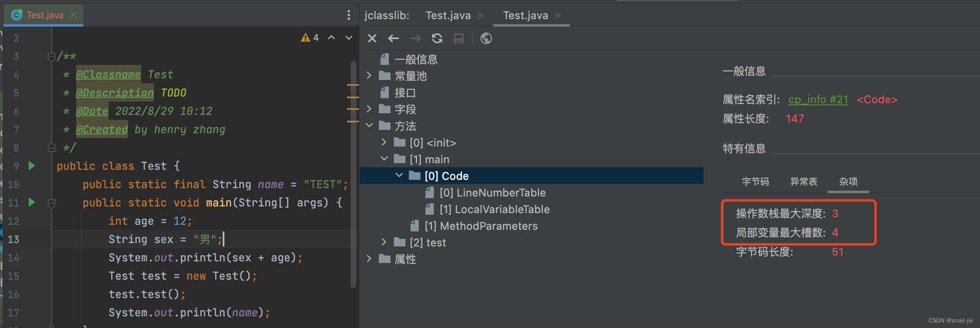Open the 字节码 tab
The height and width of the screenshot is (328, 980).
[755, 181]
